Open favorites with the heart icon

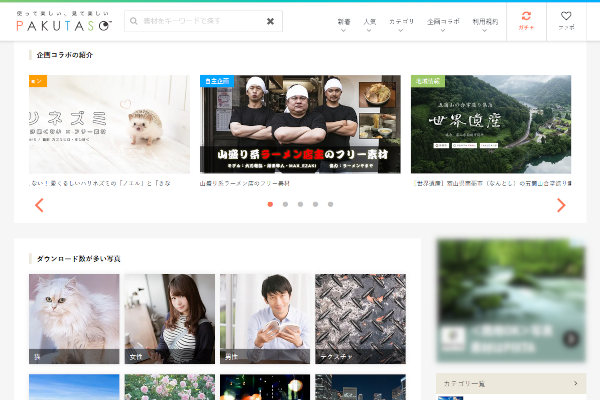[566, 20]
